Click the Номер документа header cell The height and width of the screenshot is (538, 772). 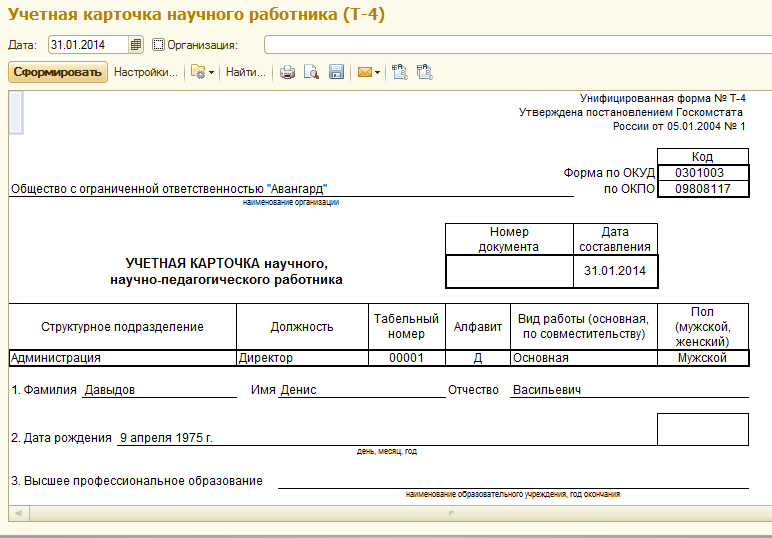510,239
